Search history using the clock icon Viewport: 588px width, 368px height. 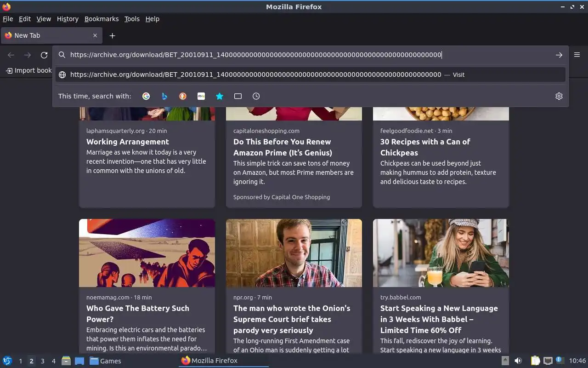tap(256, 96)
